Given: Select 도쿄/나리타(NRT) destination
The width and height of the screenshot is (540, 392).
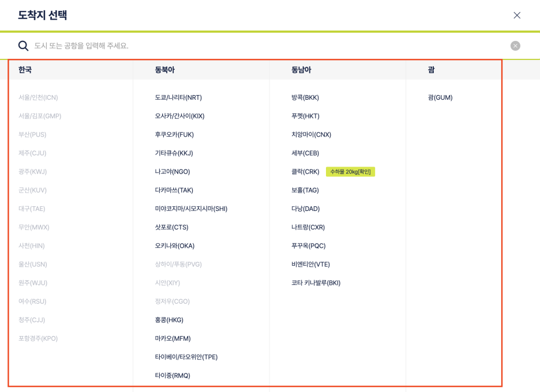Looking at the screenshot, I should [x=178, y=97].
